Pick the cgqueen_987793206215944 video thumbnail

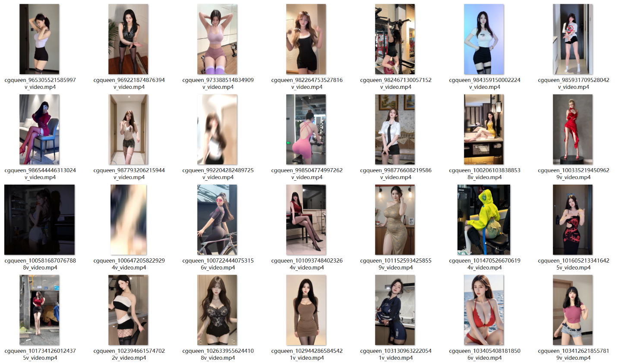click(128, 129)
